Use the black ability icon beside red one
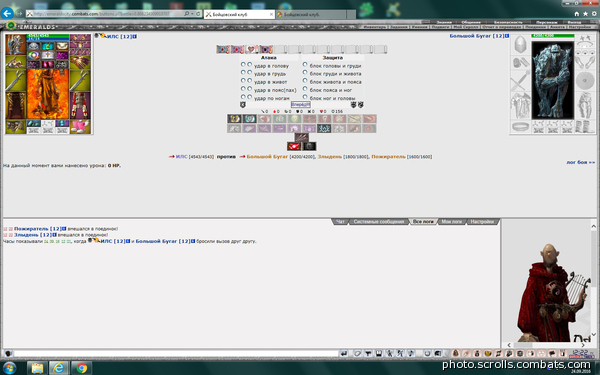The width and height of the screenshot is (600, 375). pos(309,146)
